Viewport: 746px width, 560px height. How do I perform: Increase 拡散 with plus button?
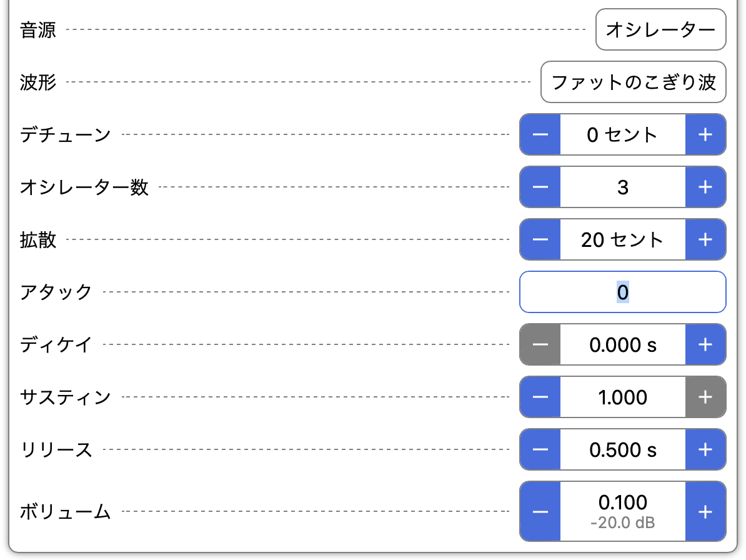coord(705,239)
